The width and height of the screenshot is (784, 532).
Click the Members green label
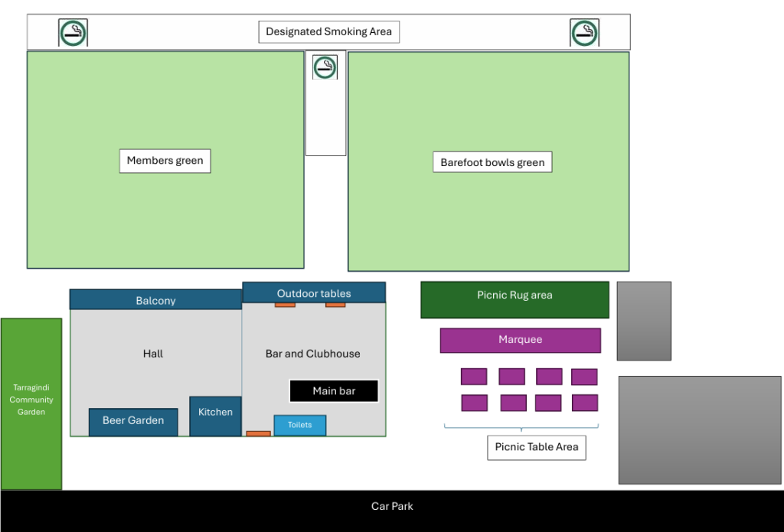(x=165, y=161)
